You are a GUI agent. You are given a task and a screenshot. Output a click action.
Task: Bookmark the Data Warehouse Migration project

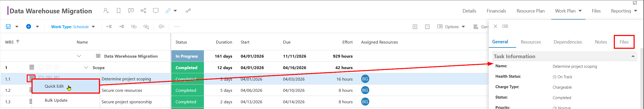[118, 11]
